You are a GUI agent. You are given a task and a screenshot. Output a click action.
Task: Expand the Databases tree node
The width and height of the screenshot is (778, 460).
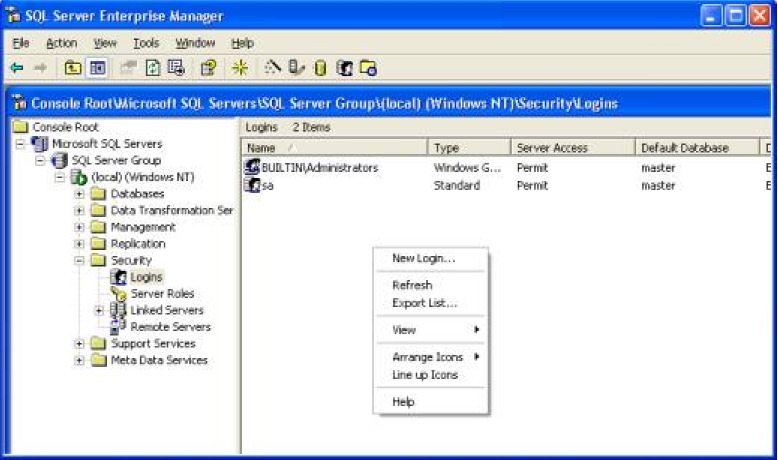point(80,194)
